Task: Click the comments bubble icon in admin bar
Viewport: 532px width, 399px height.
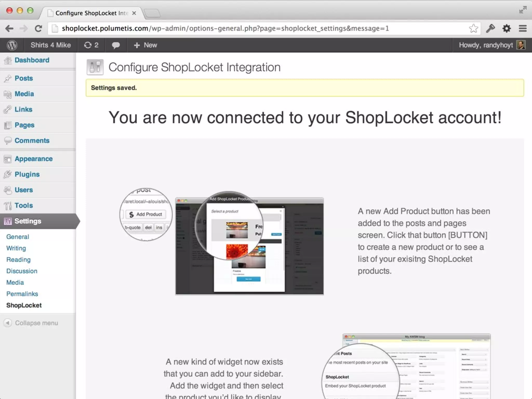Action: click(x=116, y=45)
